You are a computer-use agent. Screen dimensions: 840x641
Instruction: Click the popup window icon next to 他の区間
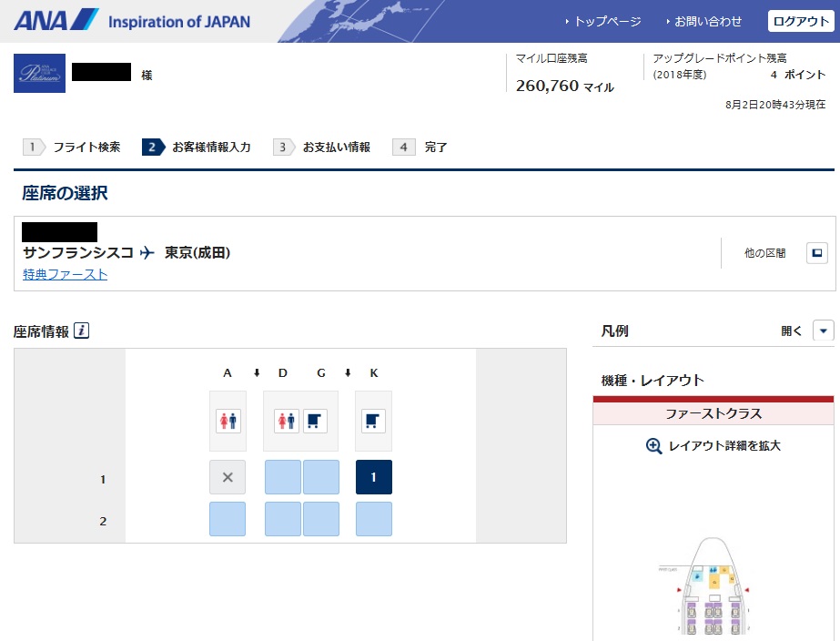point(818,253)
